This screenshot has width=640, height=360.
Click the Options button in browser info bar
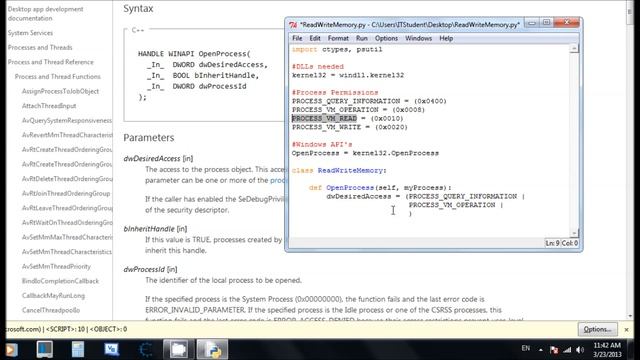[598, 329]
